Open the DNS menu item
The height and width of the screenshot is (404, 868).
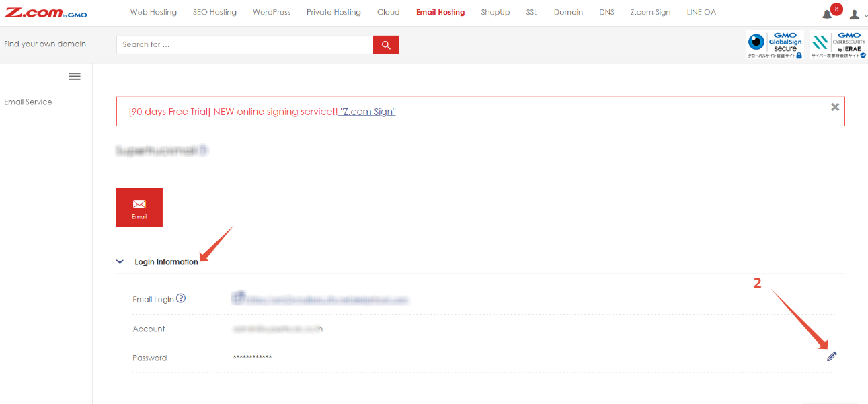(x=606, y=12)
